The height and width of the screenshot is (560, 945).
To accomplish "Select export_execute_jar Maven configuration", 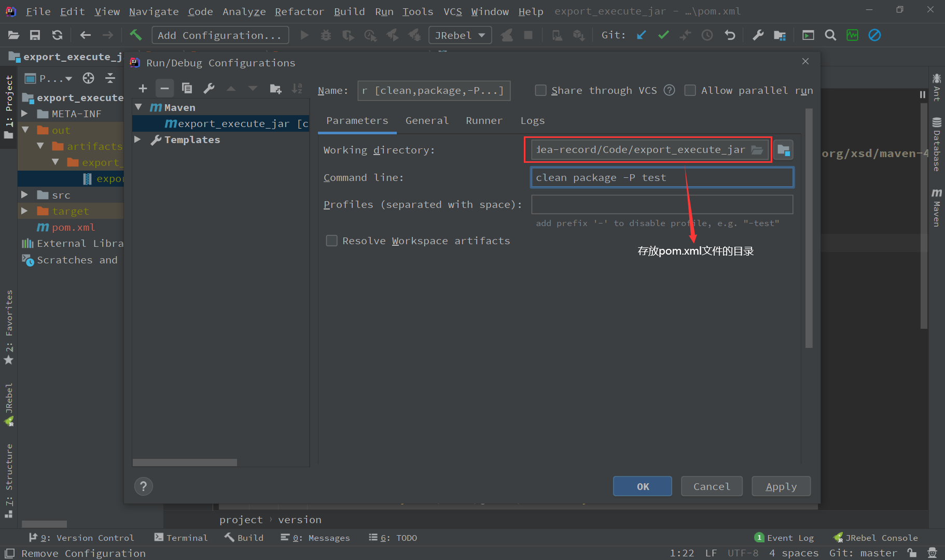I will [221, 123].
